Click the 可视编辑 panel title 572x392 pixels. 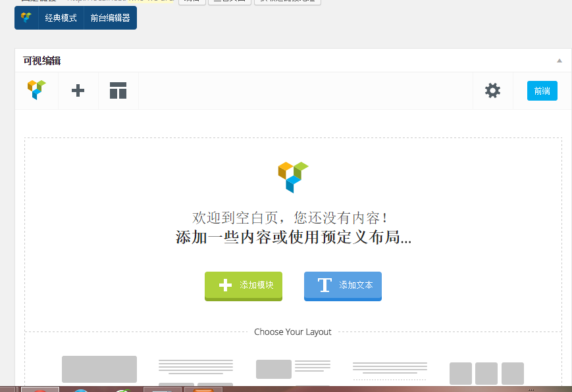point(42,61)
